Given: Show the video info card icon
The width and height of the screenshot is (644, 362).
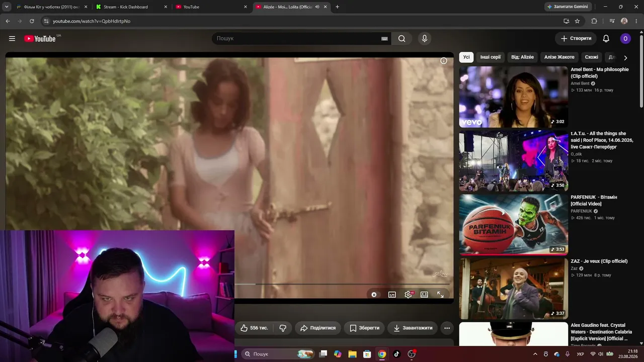Looking at the screenshot, I should 444,61.
